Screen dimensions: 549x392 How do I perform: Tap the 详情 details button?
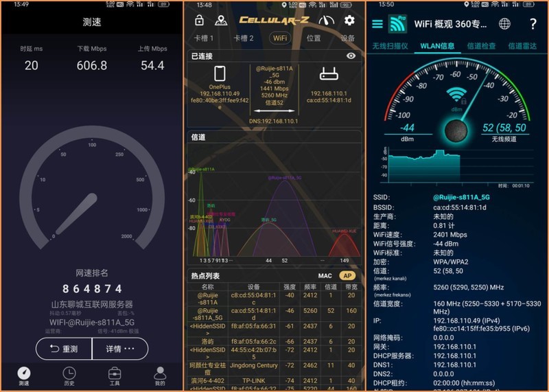pyautogui.click(x=120, y=349)
